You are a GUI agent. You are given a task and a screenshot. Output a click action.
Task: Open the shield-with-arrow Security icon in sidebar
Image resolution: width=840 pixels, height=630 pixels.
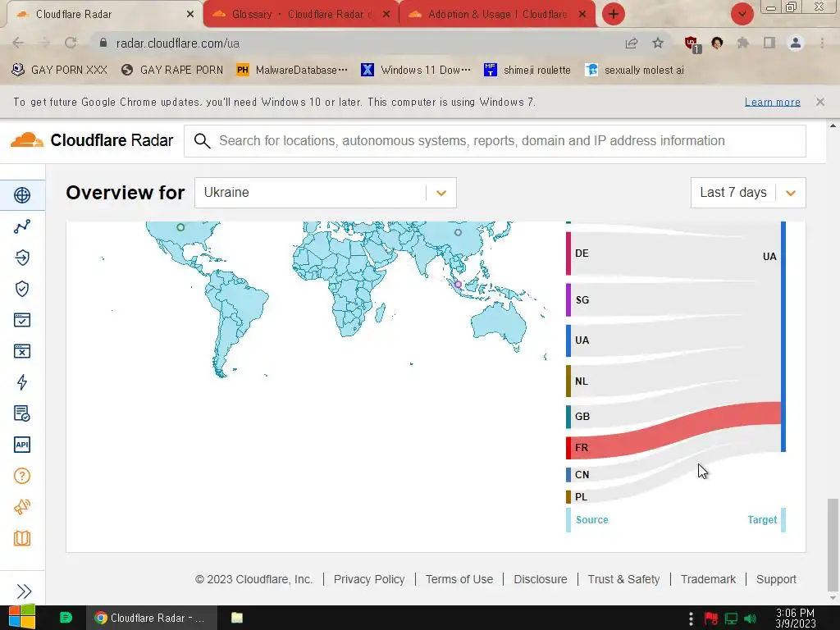click(x=22, y=258)
